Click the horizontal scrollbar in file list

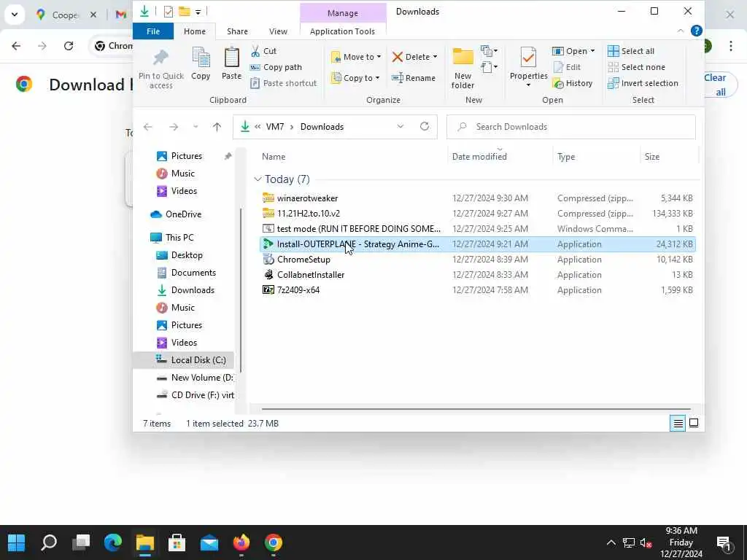476,408
